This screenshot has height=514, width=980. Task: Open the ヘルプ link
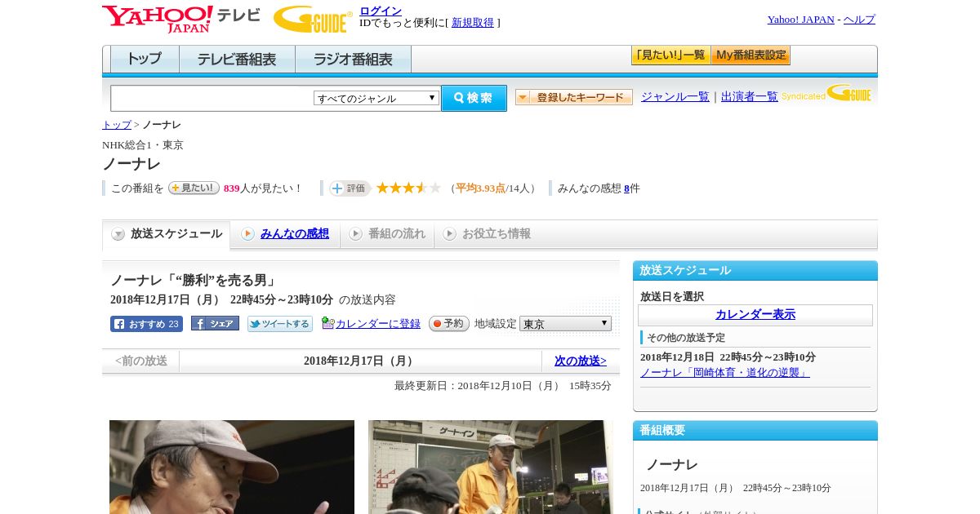click(859, 20)
